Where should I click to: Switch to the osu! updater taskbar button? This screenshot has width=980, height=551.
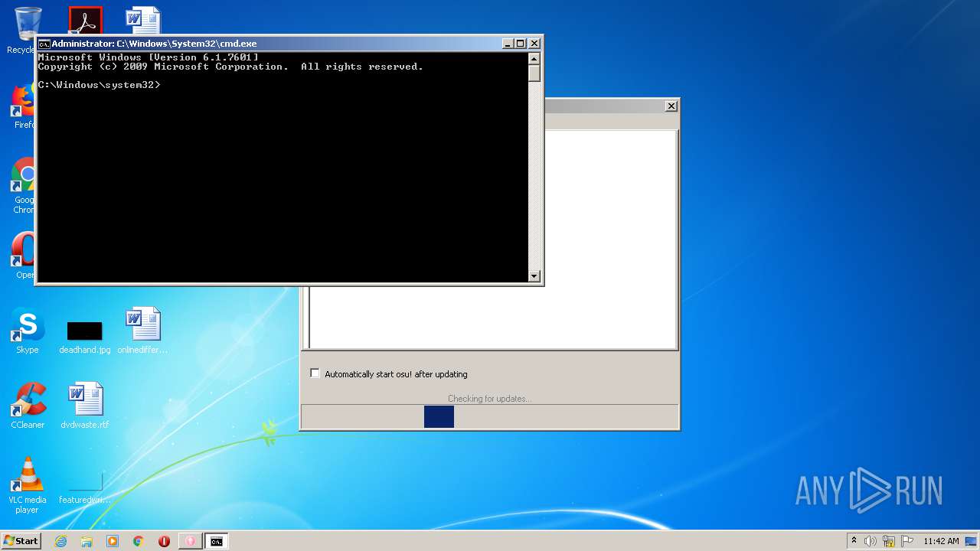coord(190,541)
